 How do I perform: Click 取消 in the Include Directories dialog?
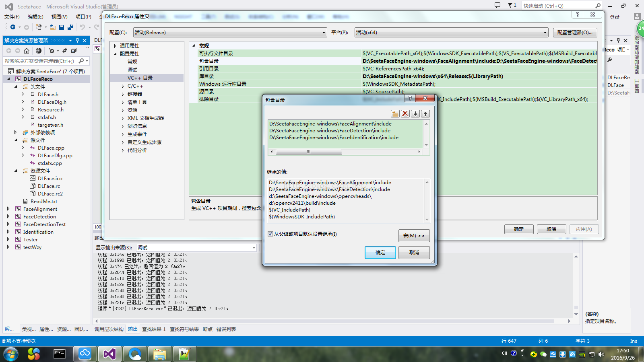(414, 253)
